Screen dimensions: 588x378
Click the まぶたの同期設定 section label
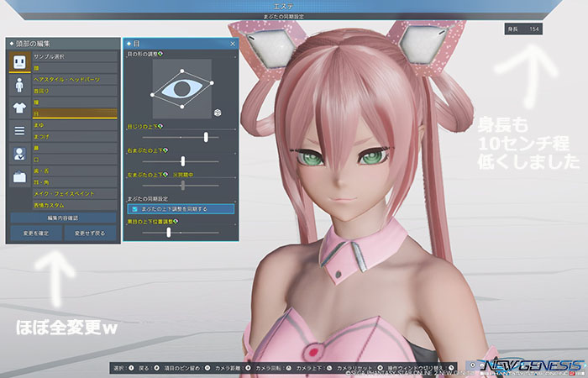[x=147, y=199]
